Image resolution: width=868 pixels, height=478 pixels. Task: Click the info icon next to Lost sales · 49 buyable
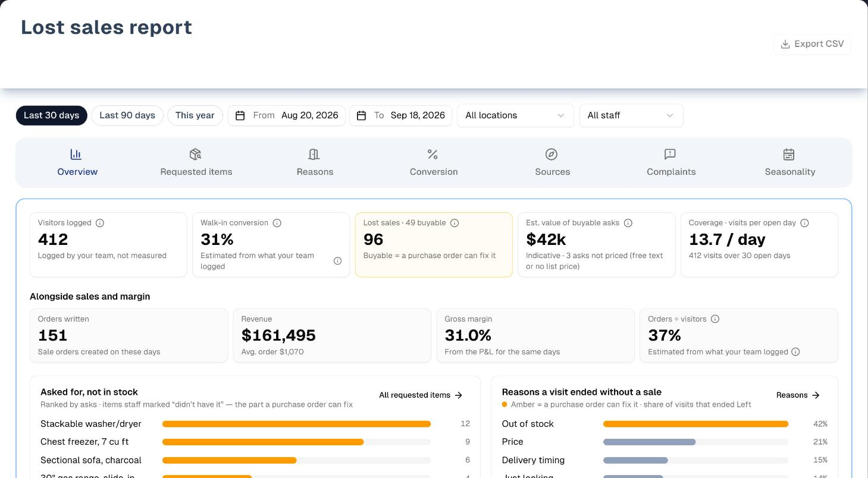click(x=455, y=223)
